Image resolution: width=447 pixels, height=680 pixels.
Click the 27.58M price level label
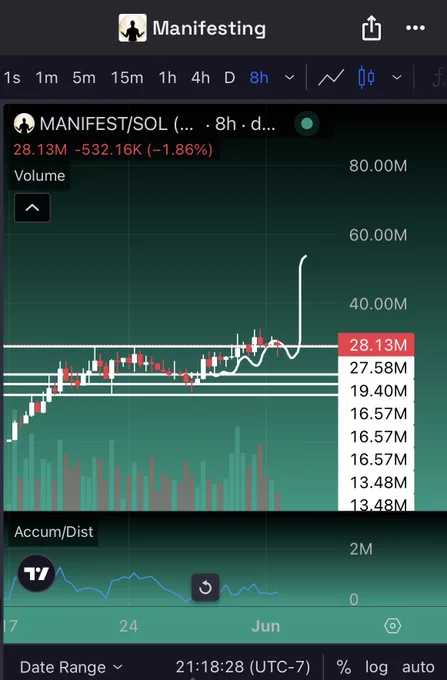coord(378,368)
